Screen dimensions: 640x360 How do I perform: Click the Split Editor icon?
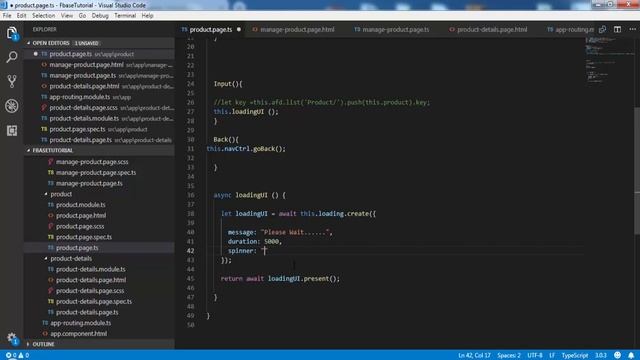point(617,29)
